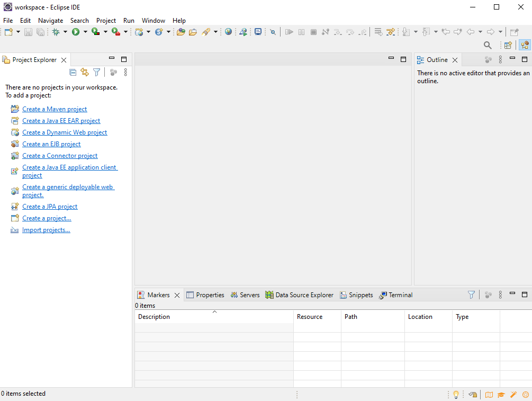Open the Outline View Menu dots
Image resolution: width=532 pixels, height=401 pixels.
[500, 60]
